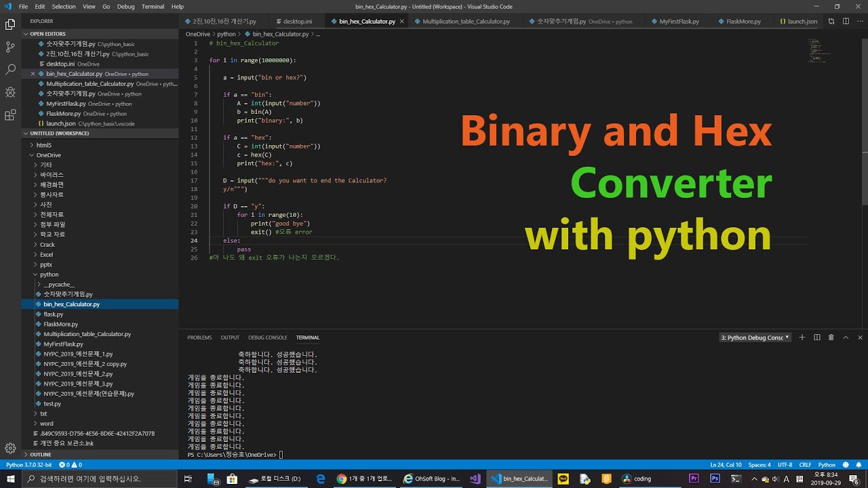This screenshot has width=868, height=488.
Task: Open Windows Start menu
Action: [11, 479]
